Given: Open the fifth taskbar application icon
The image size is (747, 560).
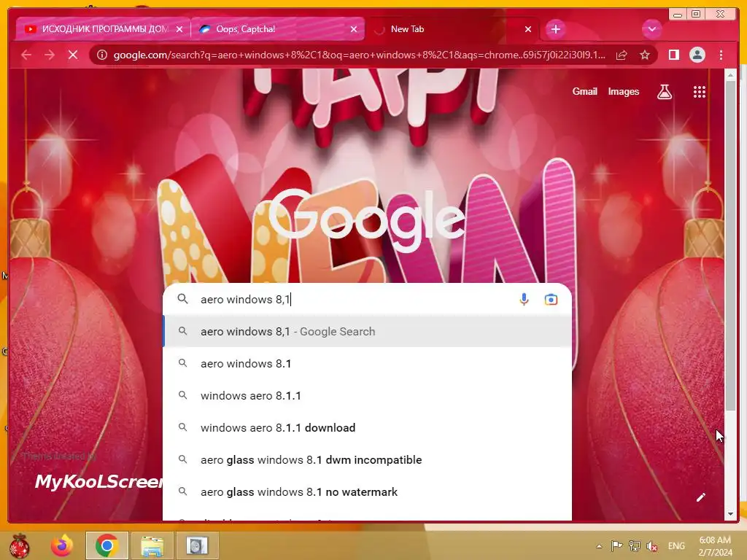Looking at the screenshot, I should click(197, 545).
